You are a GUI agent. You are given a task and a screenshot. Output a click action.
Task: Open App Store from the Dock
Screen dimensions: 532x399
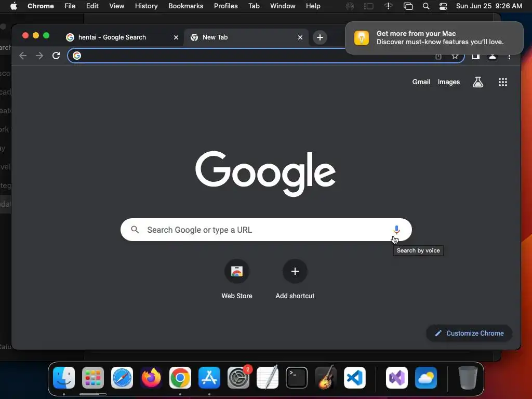coord(209,378)
